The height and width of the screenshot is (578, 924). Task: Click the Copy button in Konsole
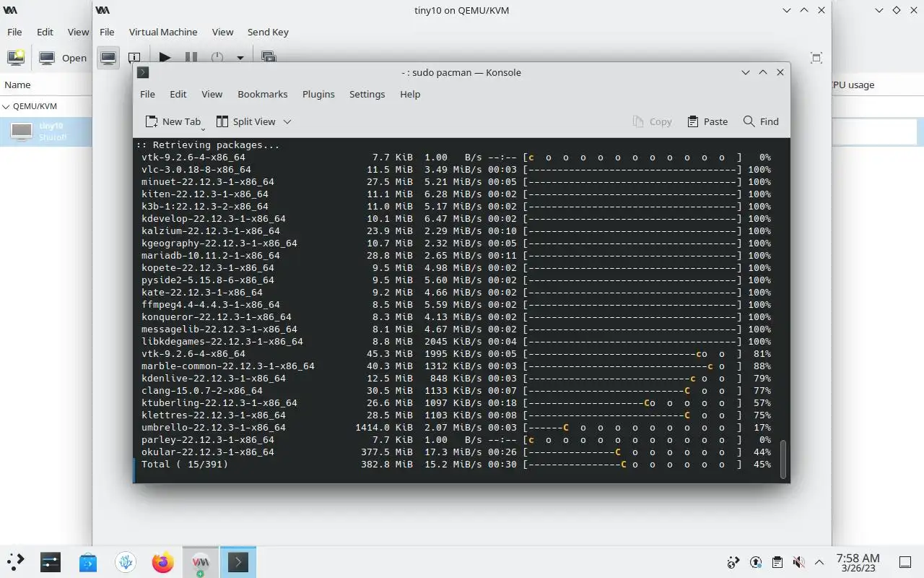(x=652, y=121)
